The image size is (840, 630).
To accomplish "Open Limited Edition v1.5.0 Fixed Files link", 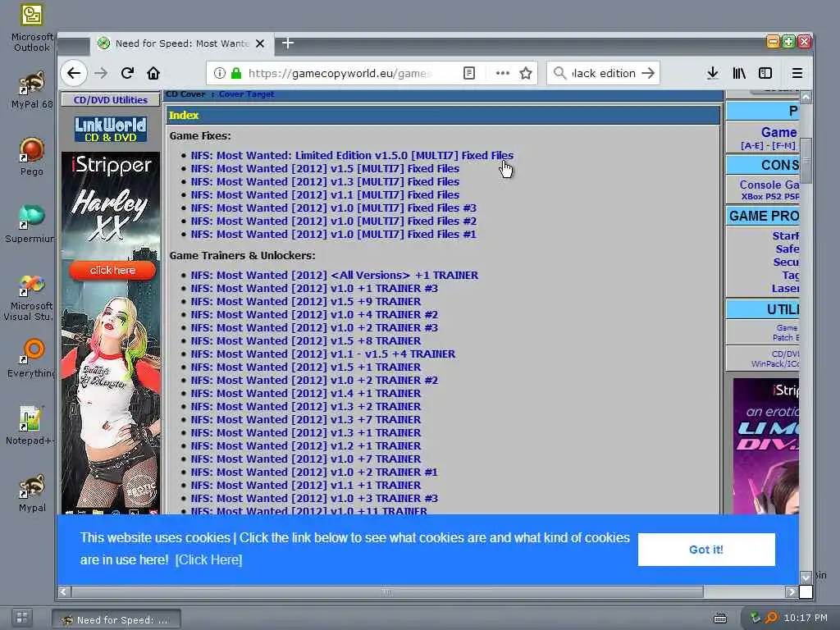I will (352, 155).
